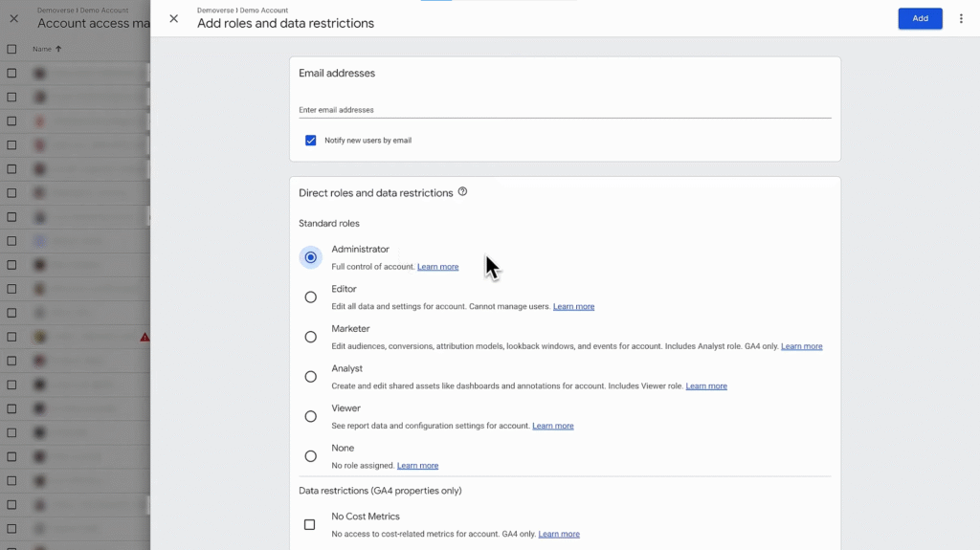
Task: Select the Administrator role radio button
Action: (x=311, y=257)
